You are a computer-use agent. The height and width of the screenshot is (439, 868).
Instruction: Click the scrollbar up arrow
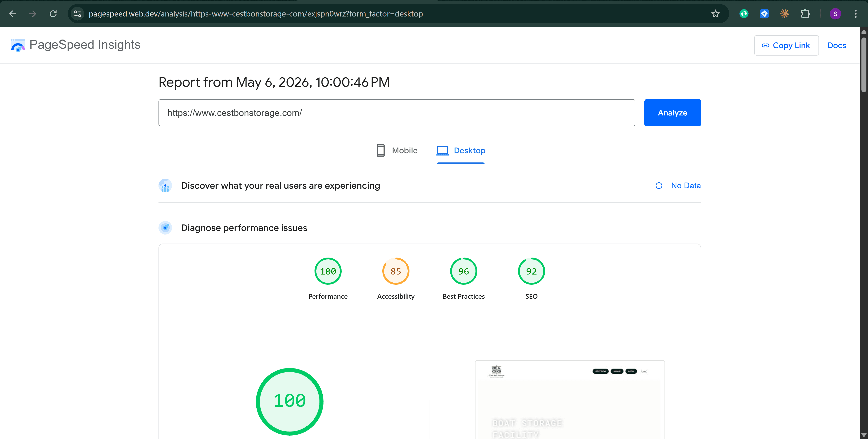click(864, 32)
